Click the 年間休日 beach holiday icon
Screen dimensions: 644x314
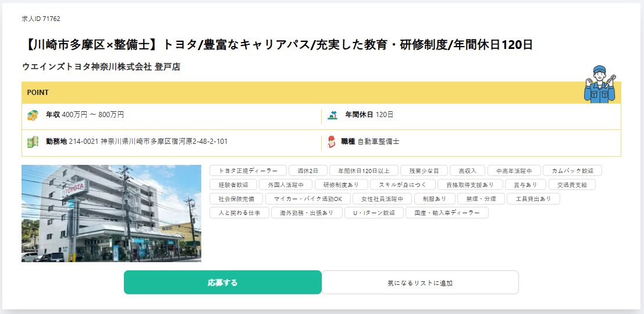pyautogui.click(x=332, y=115)
